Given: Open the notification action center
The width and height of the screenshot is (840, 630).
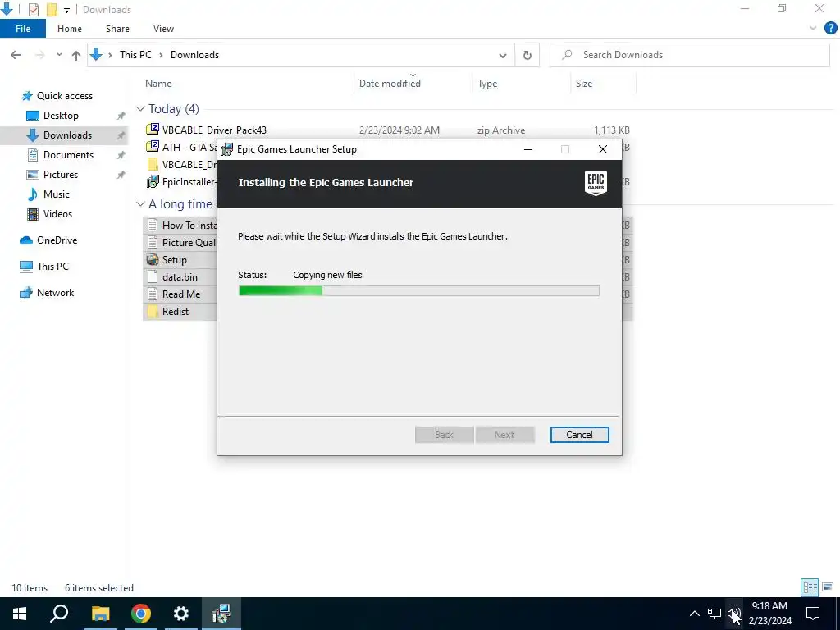Looking at the screenshot, I should [813, 614].
